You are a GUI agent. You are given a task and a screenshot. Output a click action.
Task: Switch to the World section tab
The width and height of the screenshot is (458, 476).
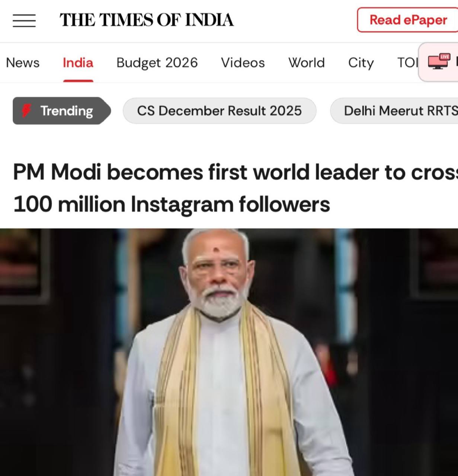[307, 63]
